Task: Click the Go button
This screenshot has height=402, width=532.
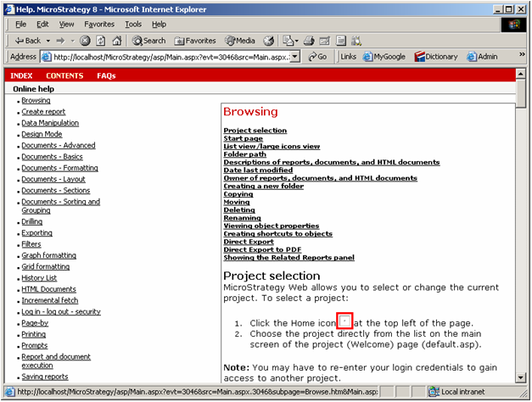Action: pos(317,57)
